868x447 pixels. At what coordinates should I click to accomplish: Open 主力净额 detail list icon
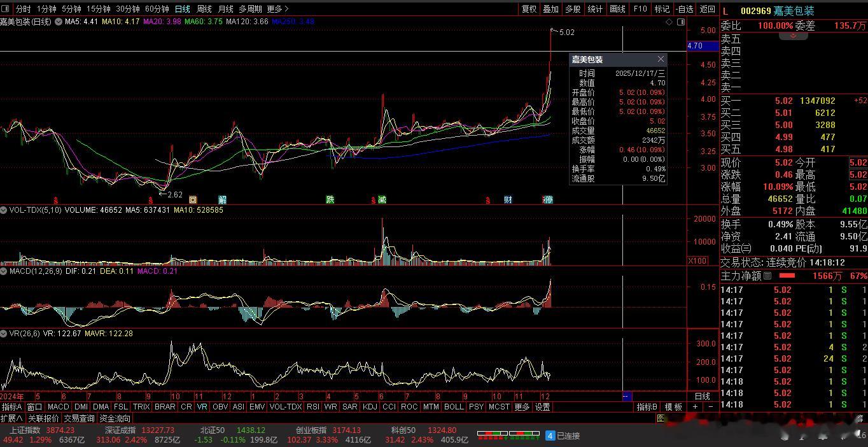click(x=767, y=276)
